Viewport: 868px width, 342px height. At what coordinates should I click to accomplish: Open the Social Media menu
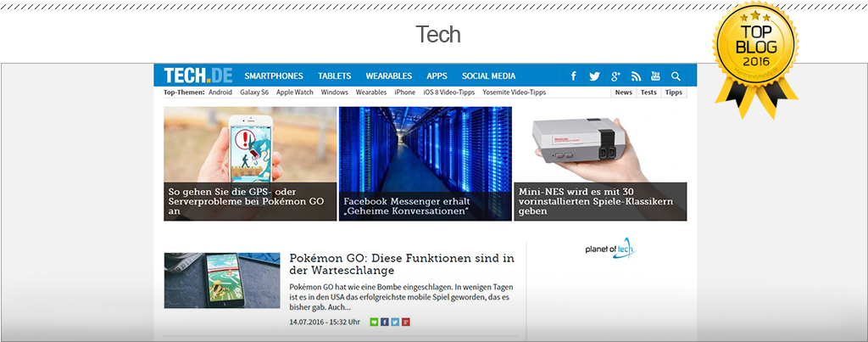coord(489,76)
